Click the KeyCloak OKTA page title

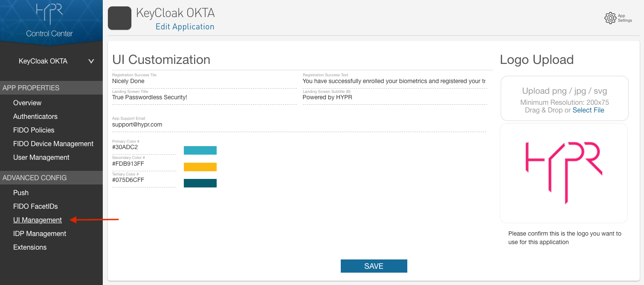pos(175,13)
